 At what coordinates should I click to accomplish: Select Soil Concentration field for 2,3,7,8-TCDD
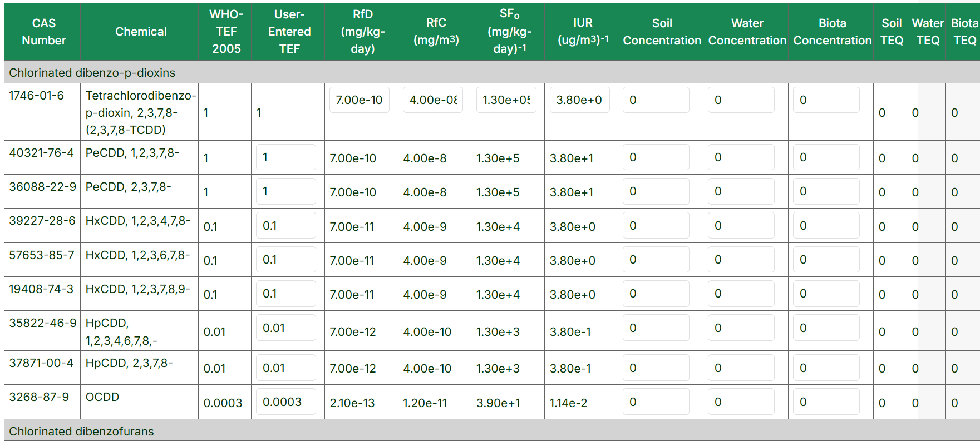pyautogui.click(x=656, y=100)
